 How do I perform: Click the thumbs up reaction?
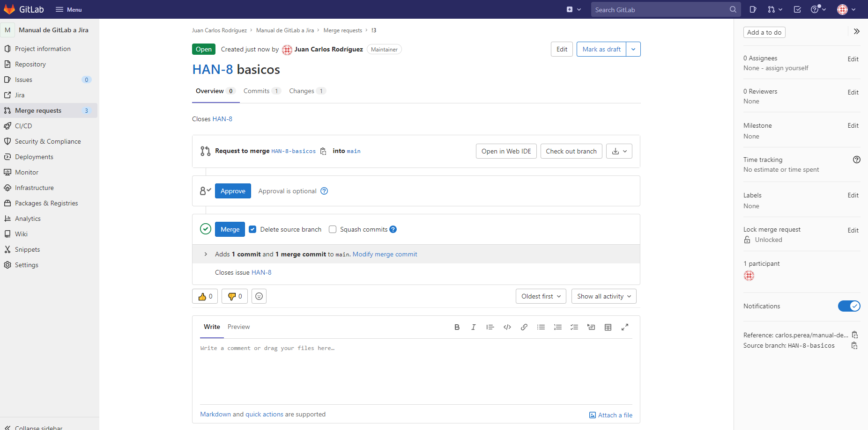pos(205,296)
